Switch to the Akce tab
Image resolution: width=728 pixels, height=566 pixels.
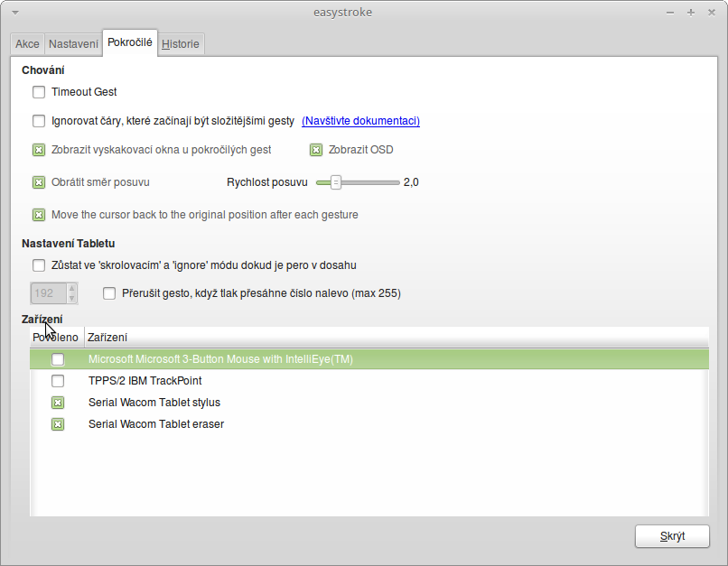tap(27, 44)
